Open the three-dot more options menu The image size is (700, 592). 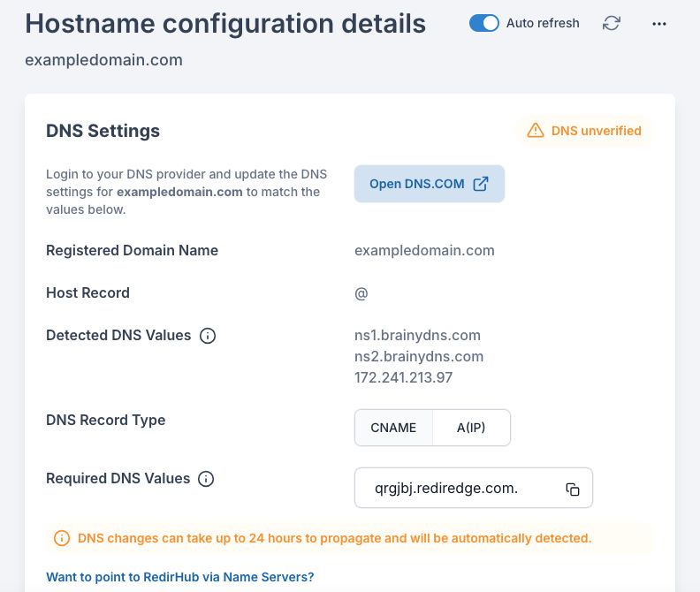[x=659, y=24]
